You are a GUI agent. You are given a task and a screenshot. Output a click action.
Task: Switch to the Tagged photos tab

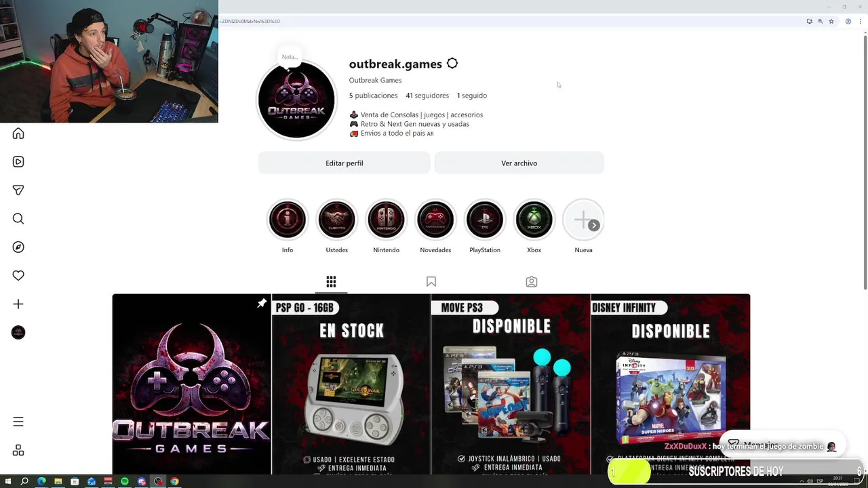tap(532, 281)
